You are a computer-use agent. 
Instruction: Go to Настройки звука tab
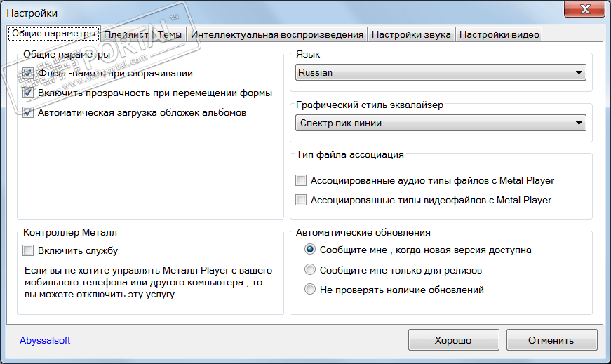pyautogui.click(x=411, y=34)
